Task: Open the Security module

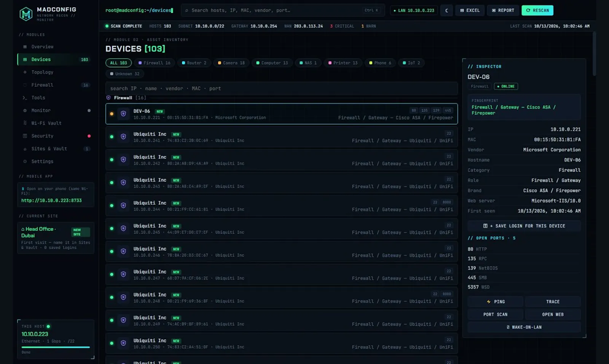Action: (56, 136)
